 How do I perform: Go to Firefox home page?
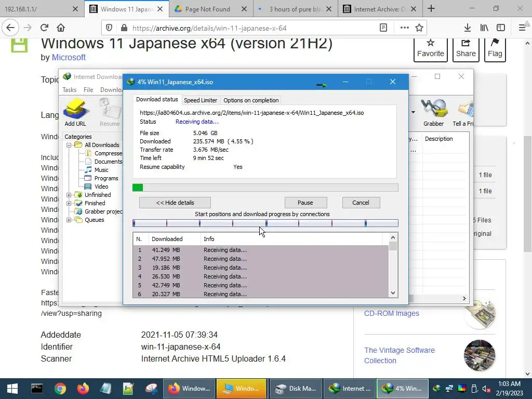61,28
